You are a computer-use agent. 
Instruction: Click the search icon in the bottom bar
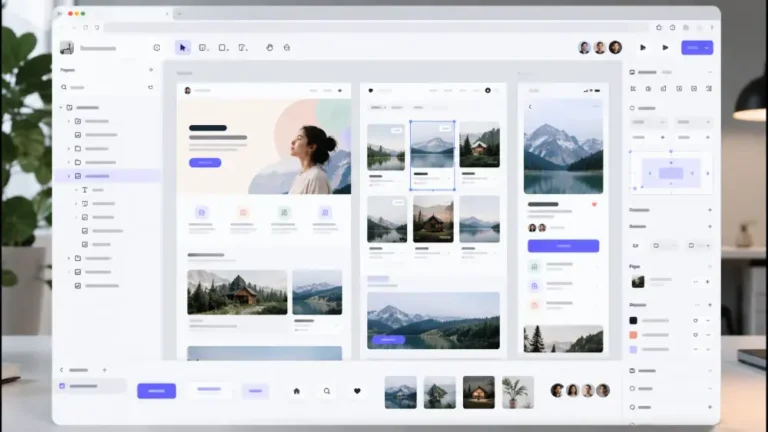pos(327,391)
